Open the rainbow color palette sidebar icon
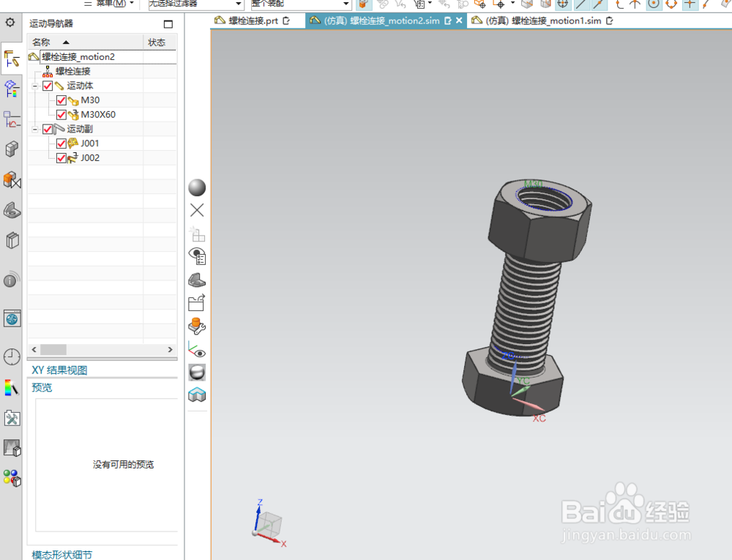The width and height of the screenshot is (732, 560). (12, 387)
